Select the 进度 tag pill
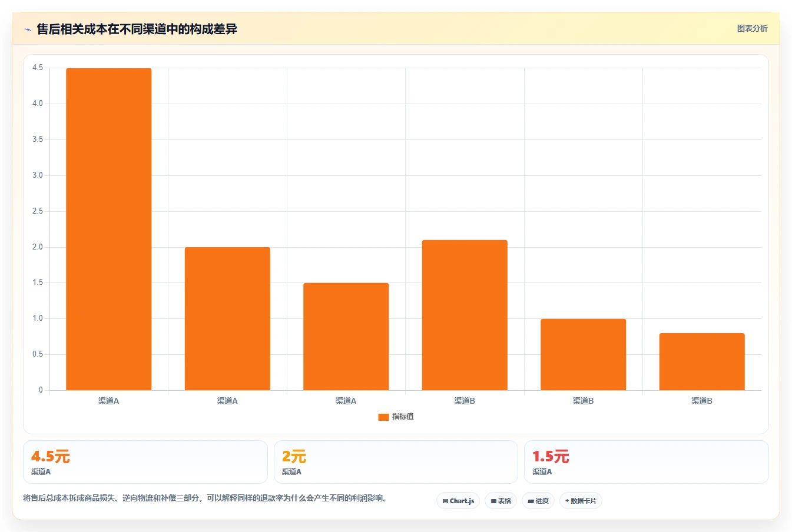The width and height of the screenshot is (792, 532). tap(538, 501)
